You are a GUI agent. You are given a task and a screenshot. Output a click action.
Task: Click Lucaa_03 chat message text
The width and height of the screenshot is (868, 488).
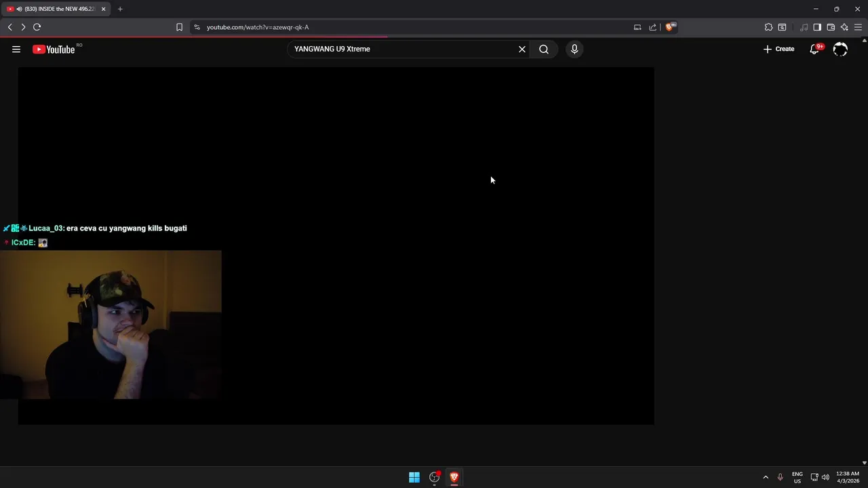point(127,228)
